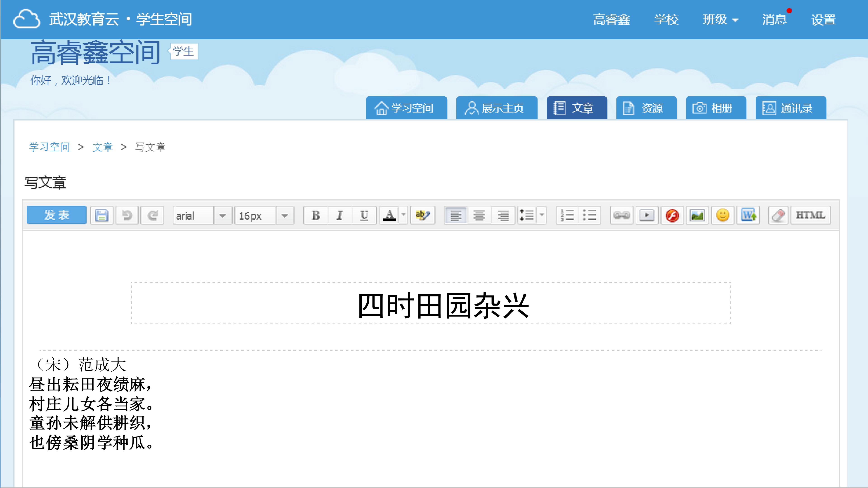Insert video using the play icon

click(647, 215)
